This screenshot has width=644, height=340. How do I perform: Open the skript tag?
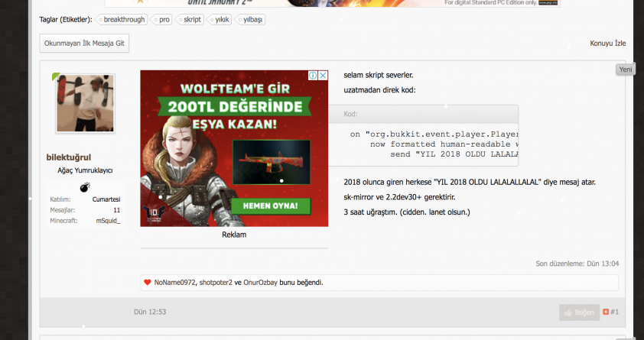point(190,20)
